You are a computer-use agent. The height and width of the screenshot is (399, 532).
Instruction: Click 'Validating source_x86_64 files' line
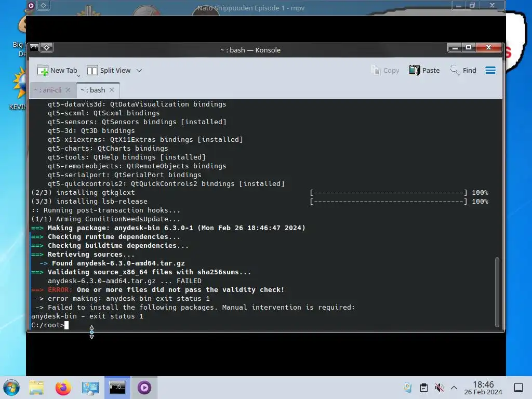141,272
